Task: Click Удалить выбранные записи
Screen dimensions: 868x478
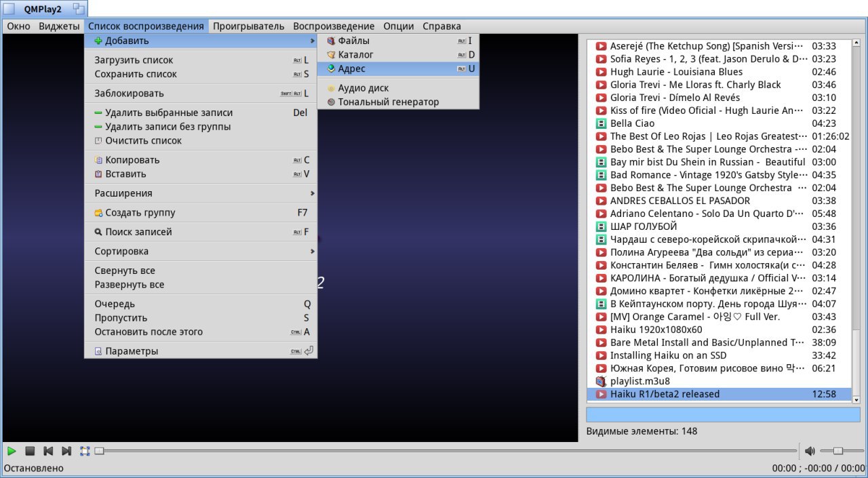Action: coord(201,113)
